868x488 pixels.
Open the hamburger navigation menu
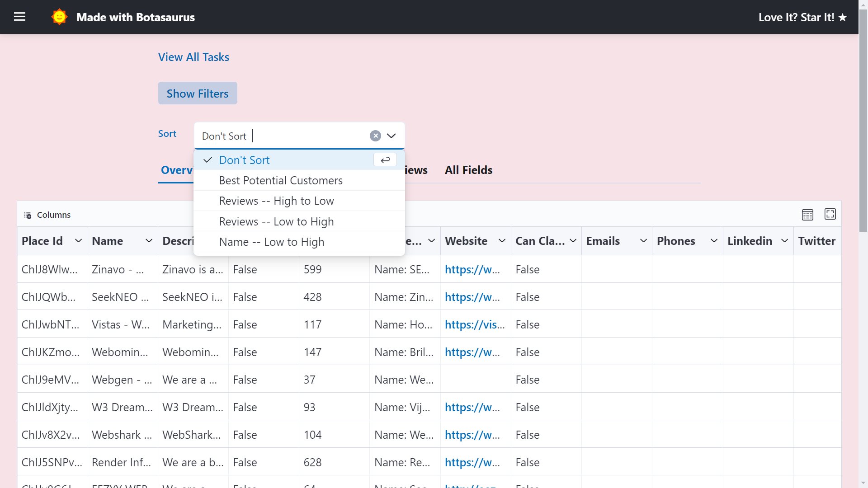point(19,17)
